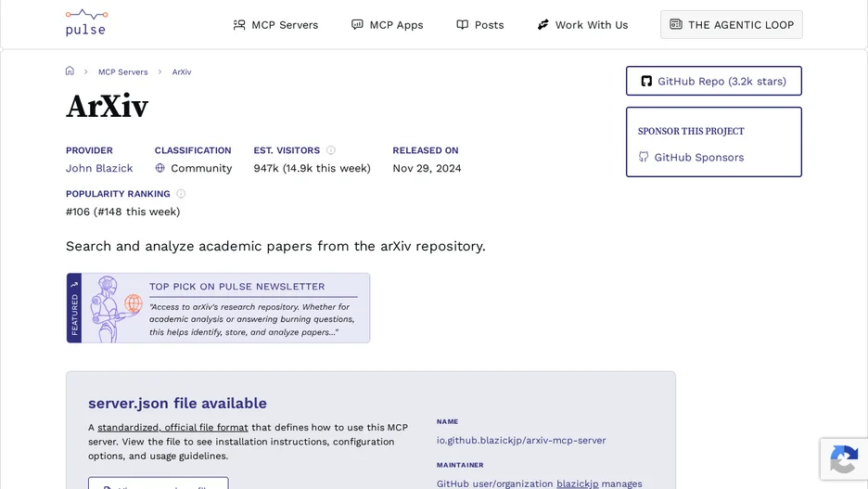
Task: Click the Community globe icon
Action: (x=160, y=168)
